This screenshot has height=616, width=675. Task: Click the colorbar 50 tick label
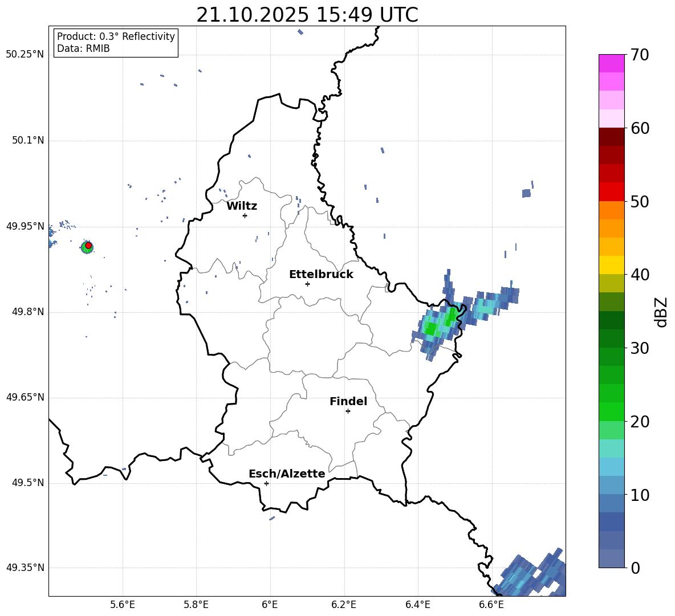pyautogui.click(x=640, y=202)
